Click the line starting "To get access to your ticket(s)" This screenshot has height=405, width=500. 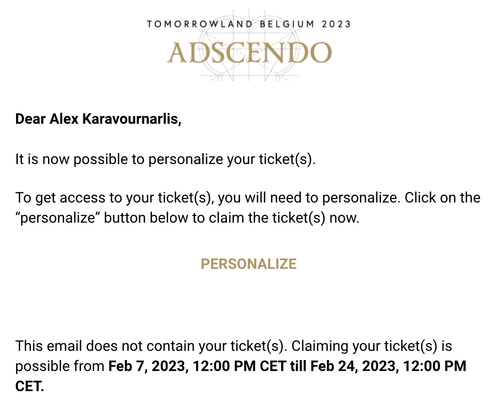(x=248, y=198)
